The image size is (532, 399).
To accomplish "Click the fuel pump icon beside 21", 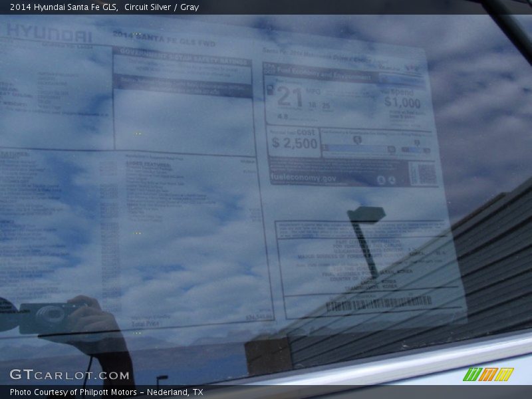I will [x=270, y=90].
